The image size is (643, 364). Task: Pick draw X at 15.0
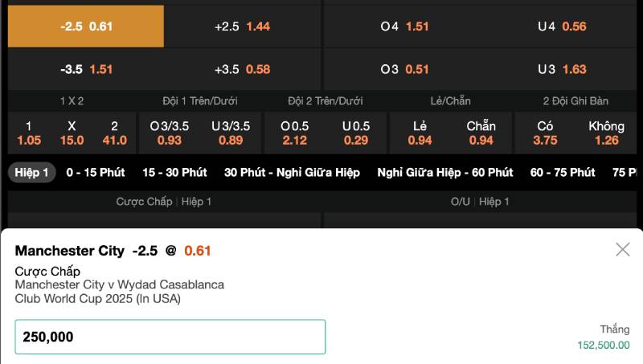72,133
